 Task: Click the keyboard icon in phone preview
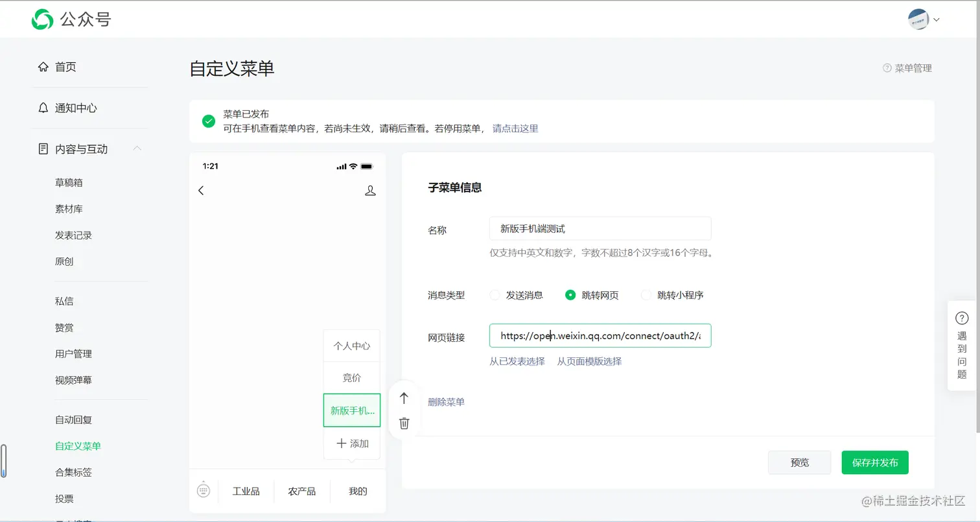(204, 491)
